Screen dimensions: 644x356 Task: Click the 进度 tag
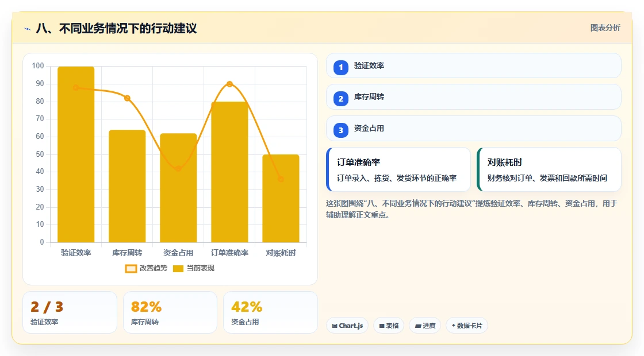point(425,326)
